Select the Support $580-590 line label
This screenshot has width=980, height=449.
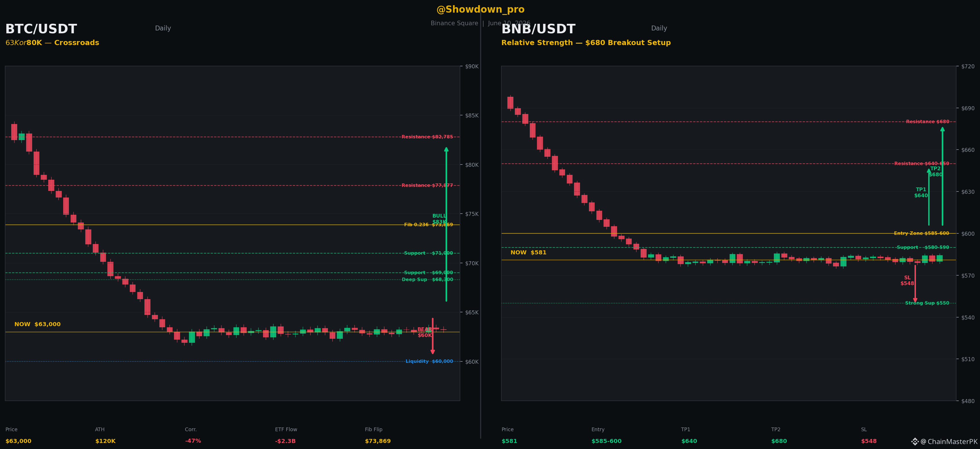pyautogui.click(x=923, y=247)
